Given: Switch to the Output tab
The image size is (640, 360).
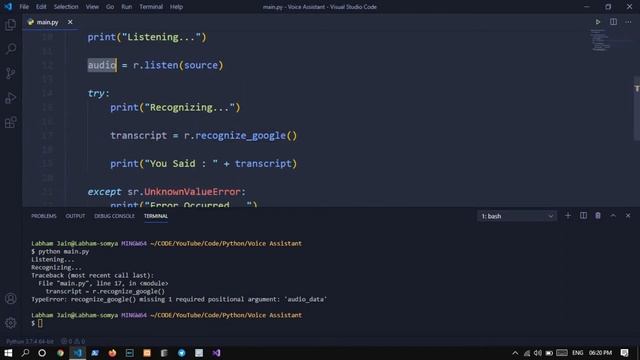Looking at the screenshot, I should [x=76, y=216].
